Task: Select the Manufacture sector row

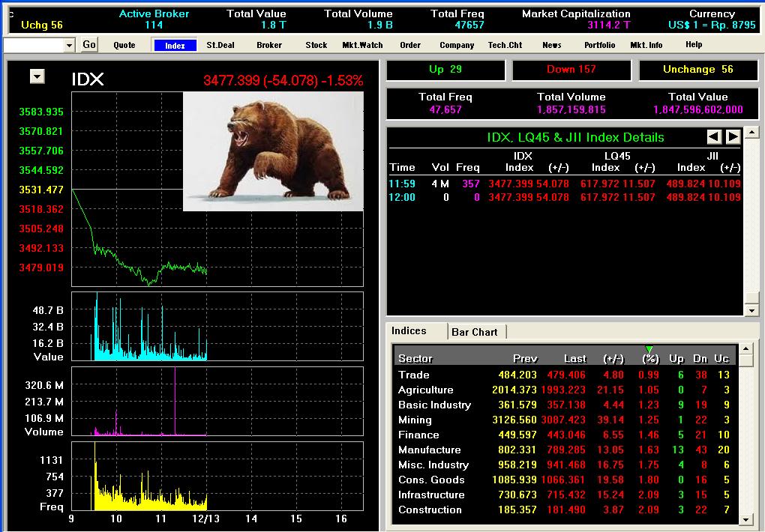Action: pos(563,450)
